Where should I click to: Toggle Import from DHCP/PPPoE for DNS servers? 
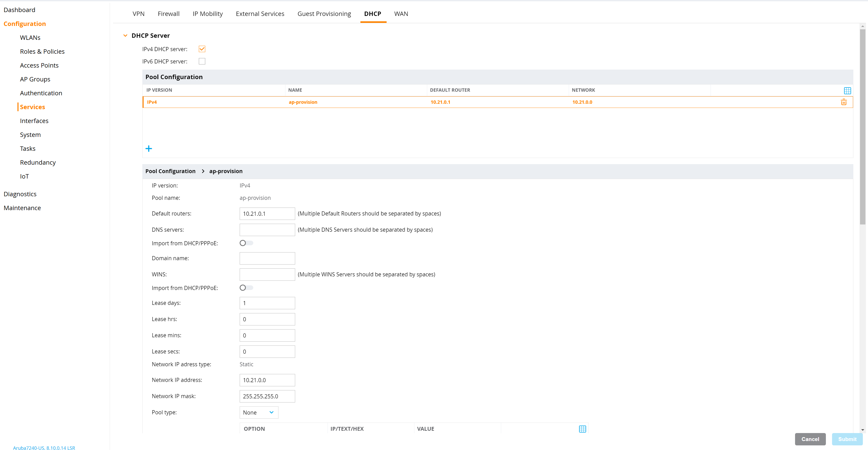click(x=246, y=242)
